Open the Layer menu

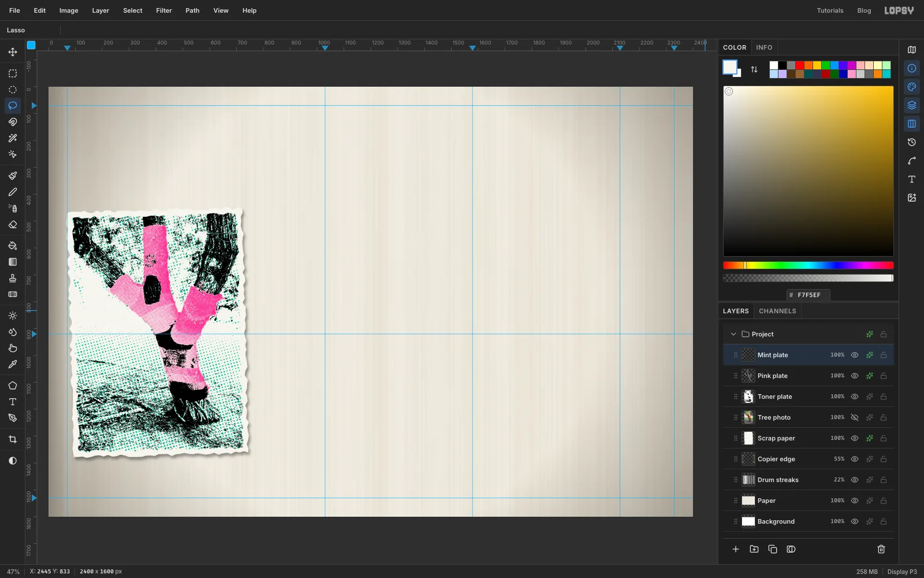pyautogui.click(x=100, y=10)
